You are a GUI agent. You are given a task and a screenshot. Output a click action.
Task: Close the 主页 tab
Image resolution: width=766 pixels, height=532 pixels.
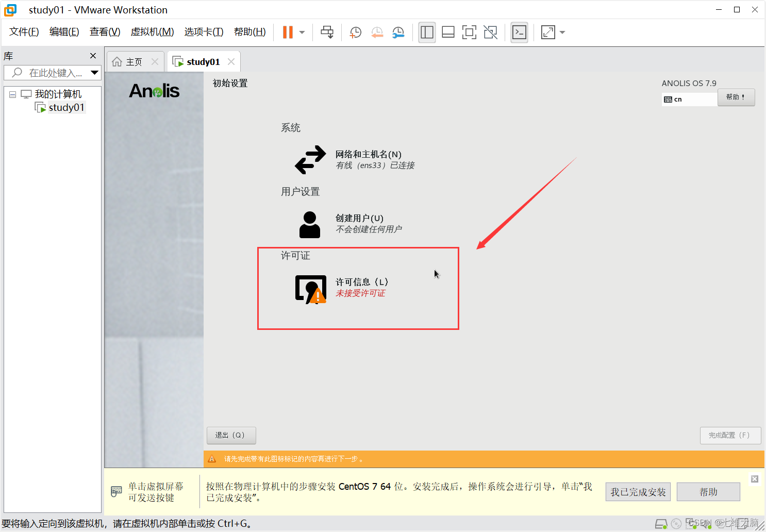click(x=155, y=62)
